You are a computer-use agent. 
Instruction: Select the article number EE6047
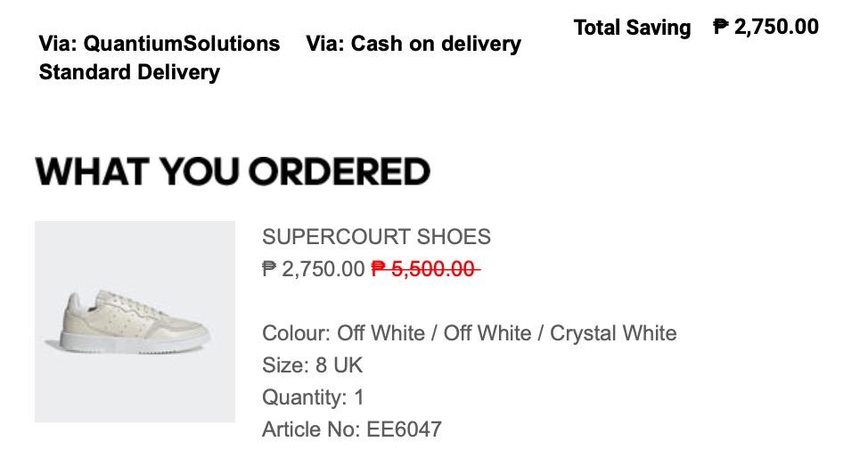404,429
